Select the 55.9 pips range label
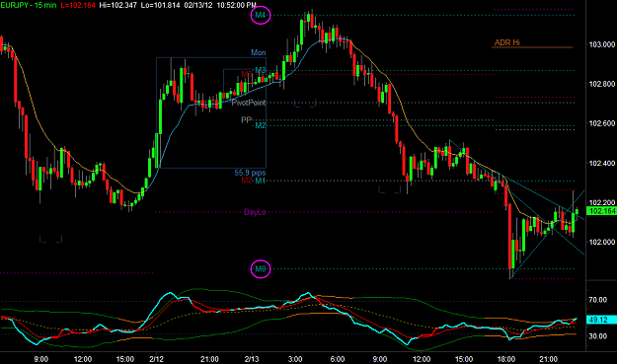Viewport: 617px width, 364px height. pos(250,173)
